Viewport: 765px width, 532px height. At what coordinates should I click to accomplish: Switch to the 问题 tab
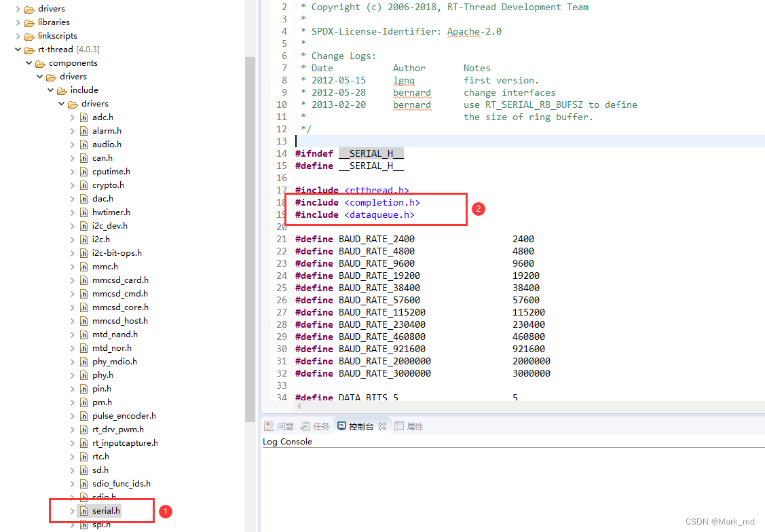[x=279, y=426]
